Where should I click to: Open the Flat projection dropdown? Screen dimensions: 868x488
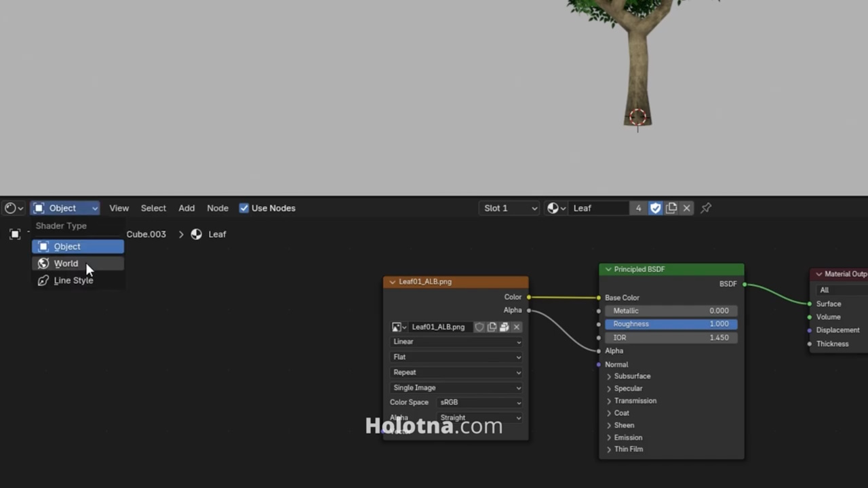(x=456, y=357)
